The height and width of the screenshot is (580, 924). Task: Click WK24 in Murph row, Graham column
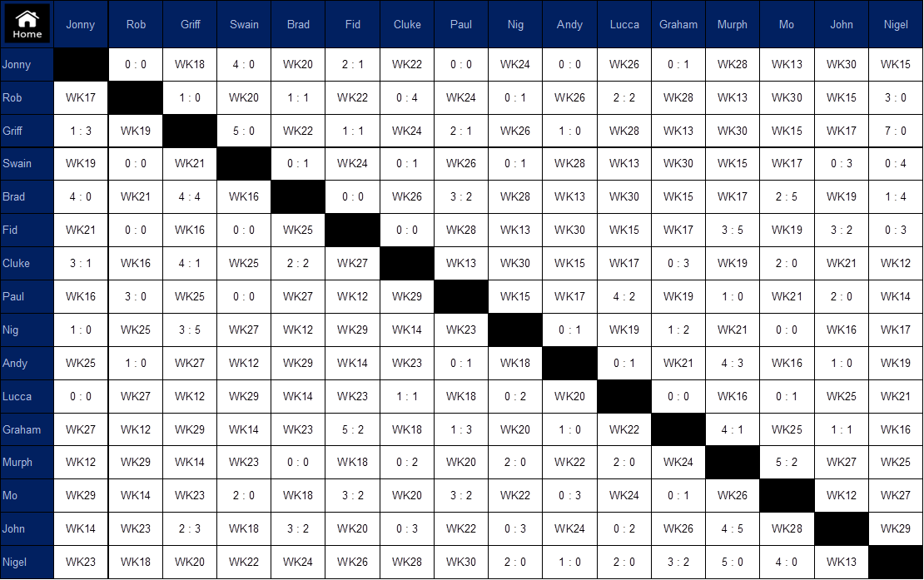[x=678, y=463]
